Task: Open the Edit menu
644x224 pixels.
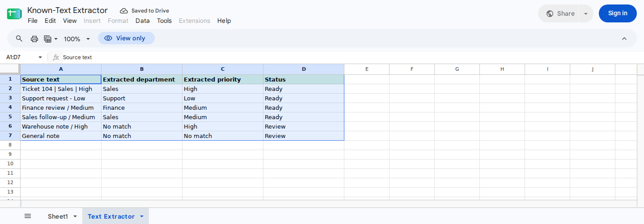Action: click(x=50, y=21)
